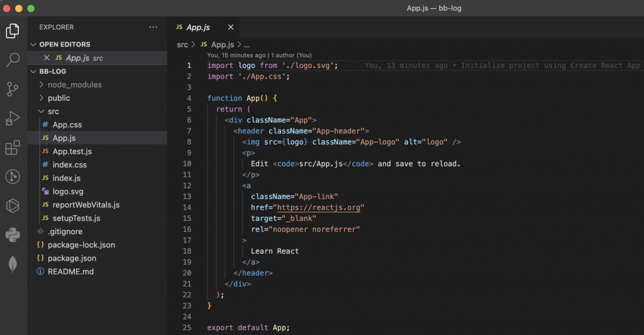Close App.js in Open Editors list
Viewport: 644px width, 335px height.
click(47, 58)
